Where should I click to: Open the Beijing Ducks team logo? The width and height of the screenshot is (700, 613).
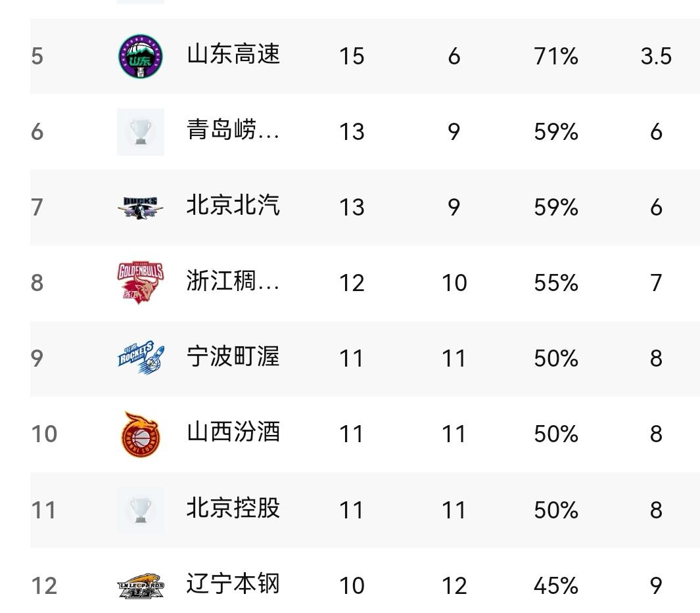tap(141, 208)
